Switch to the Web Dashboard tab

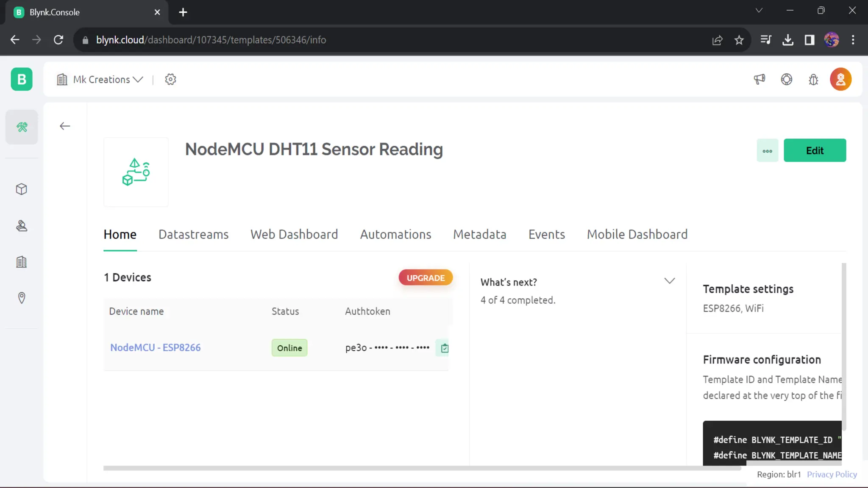[294, 234]
